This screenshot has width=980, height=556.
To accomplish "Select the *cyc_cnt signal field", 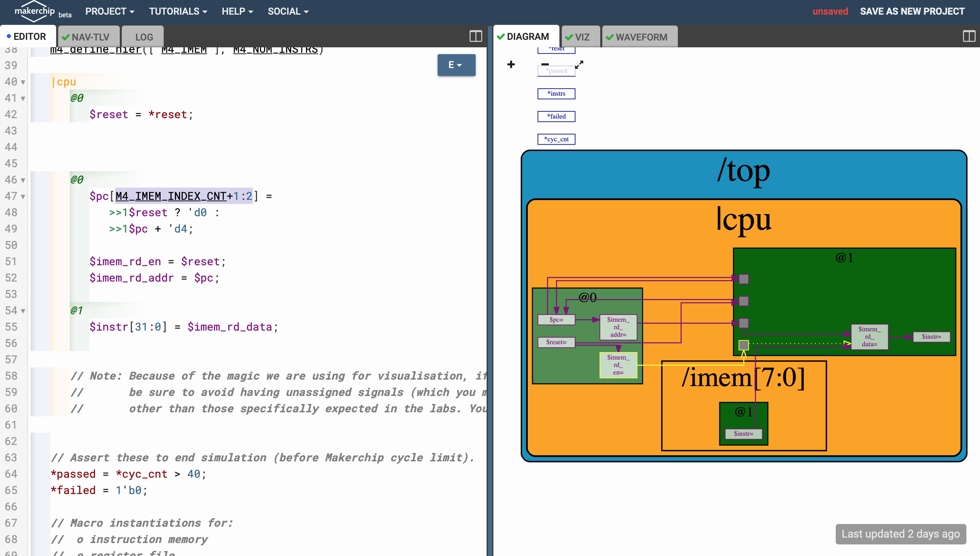I will (x=556, y=139).
